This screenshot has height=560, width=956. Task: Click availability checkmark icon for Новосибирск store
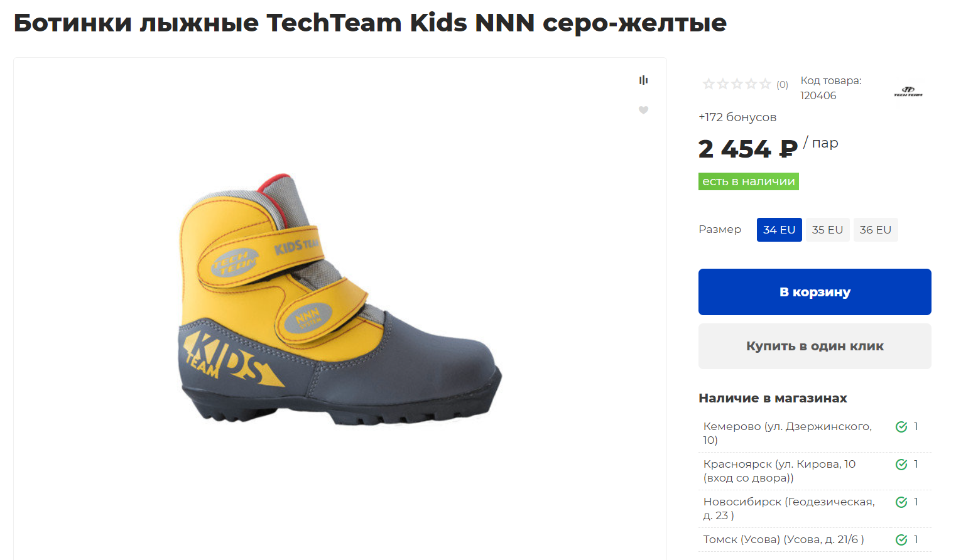point(901,502)
